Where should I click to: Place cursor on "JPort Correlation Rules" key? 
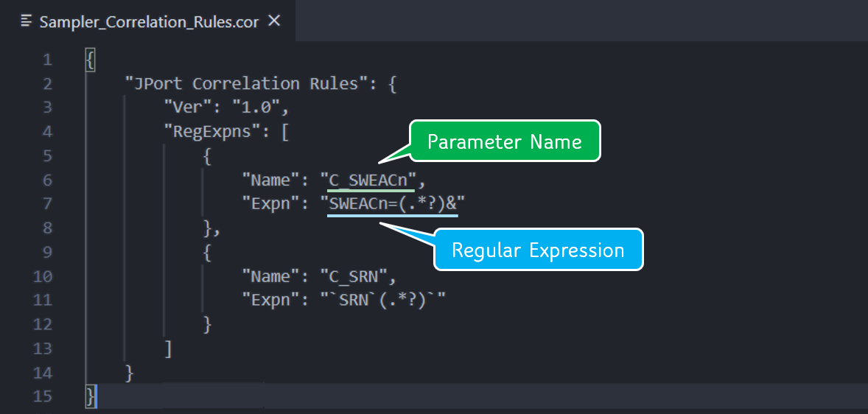pyautogui.click(x=246, y=84)
